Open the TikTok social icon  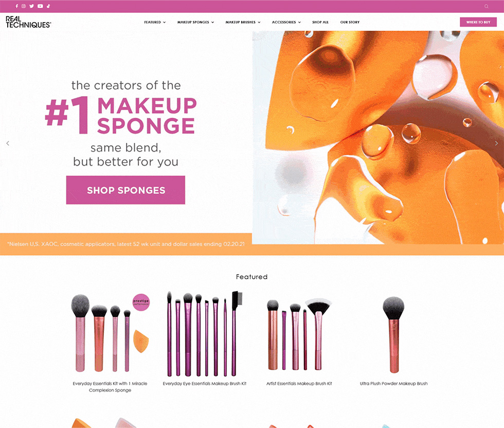tap(48, 6)
